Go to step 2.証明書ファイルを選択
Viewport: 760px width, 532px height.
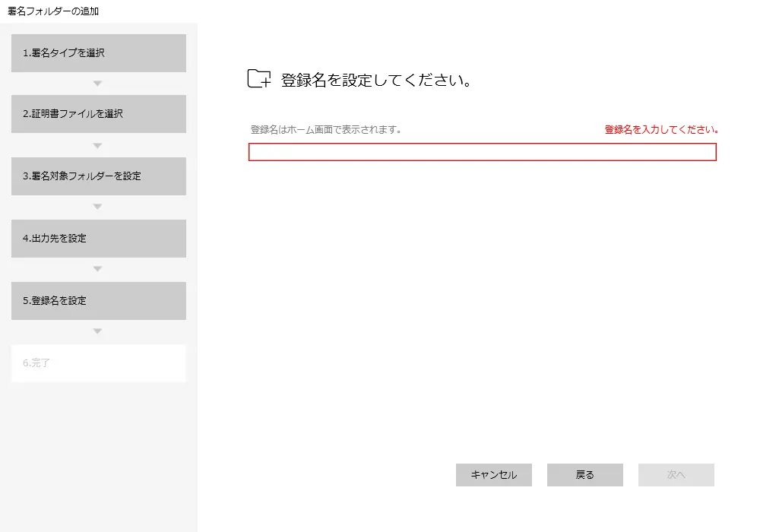(x=99, y=114)
